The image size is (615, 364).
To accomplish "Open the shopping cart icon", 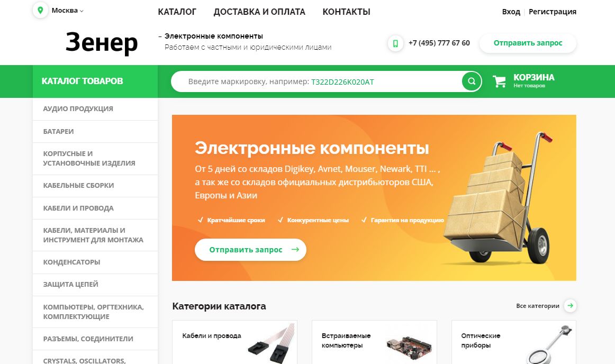I will [499, 81].
